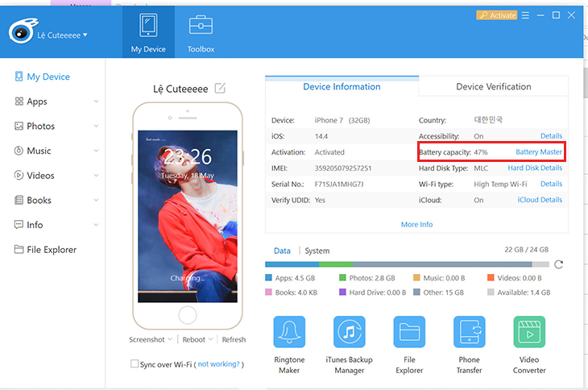Viewport: 588px width, 390px height.
Task: Select the Data storage tab
Action: 282,251
